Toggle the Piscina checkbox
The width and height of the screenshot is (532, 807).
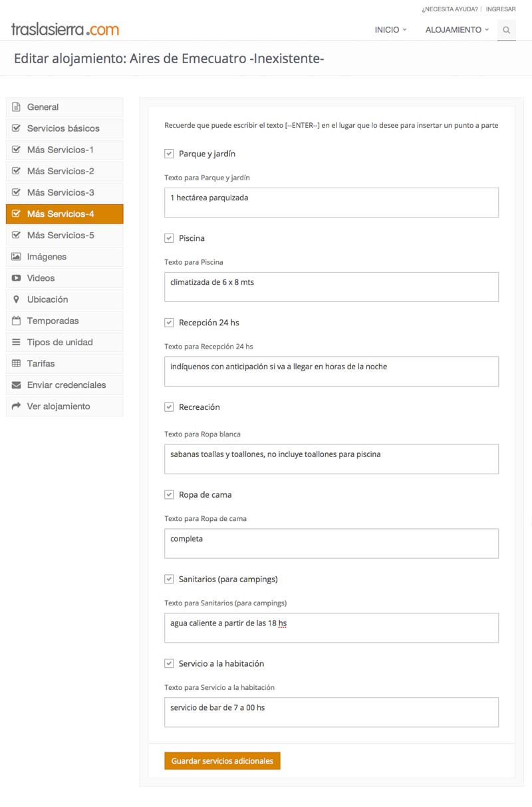(169, 238)
